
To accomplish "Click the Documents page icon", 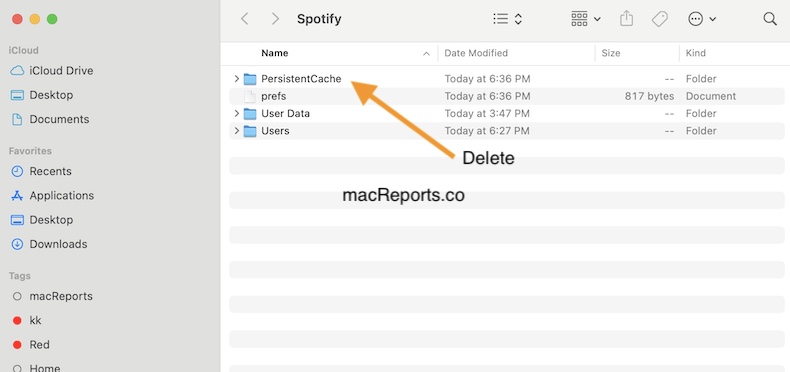I will pos(17,119).
